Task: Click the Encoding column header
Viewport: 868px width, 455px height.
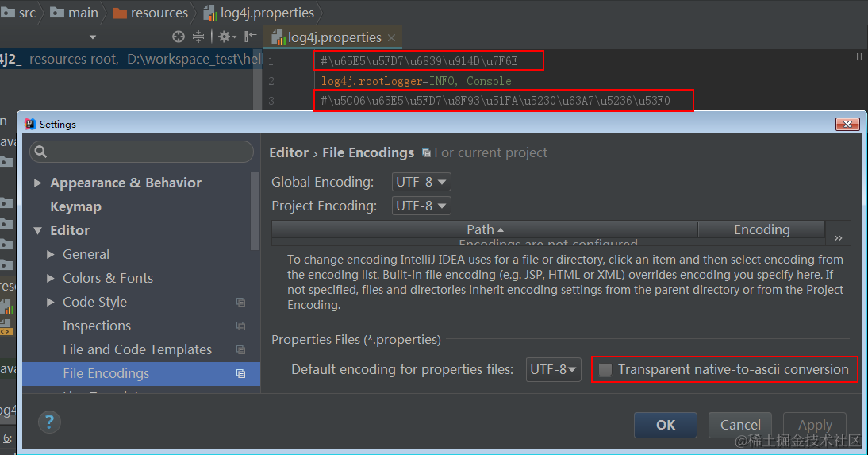Action: 762,229
